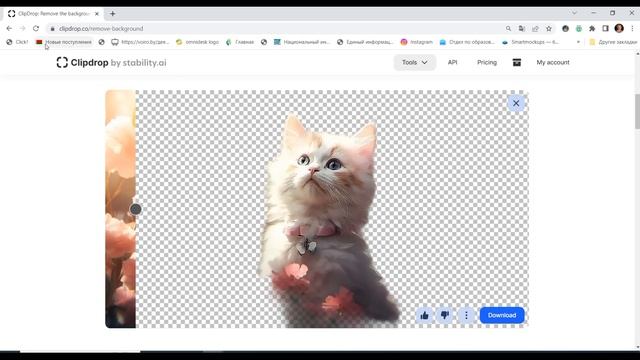Viewport: 640px width, 360px height.
Task: Open the Click! bookmark
Action: [x=17, y=42]
